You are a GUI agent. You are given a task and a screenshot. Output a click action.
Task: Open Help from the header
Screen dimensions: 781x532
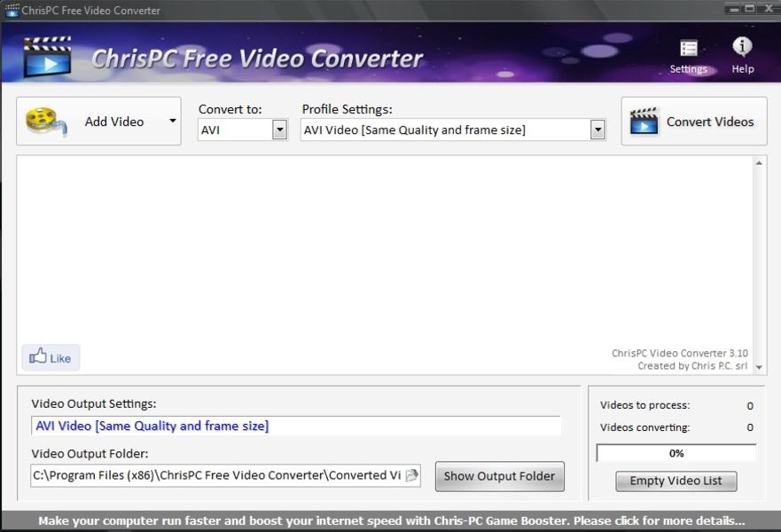pos(742,55)
